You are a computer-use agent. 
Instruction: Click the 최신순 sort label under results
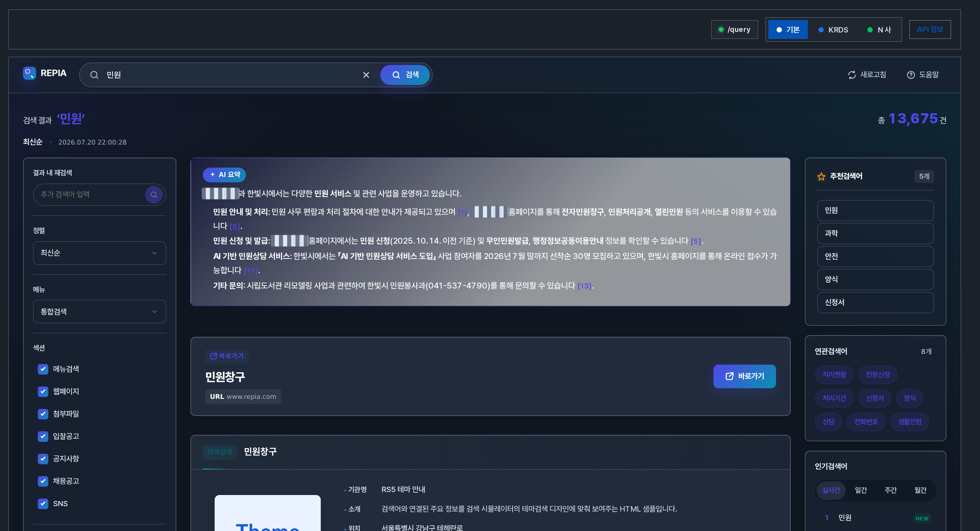[x=33, y=142]
